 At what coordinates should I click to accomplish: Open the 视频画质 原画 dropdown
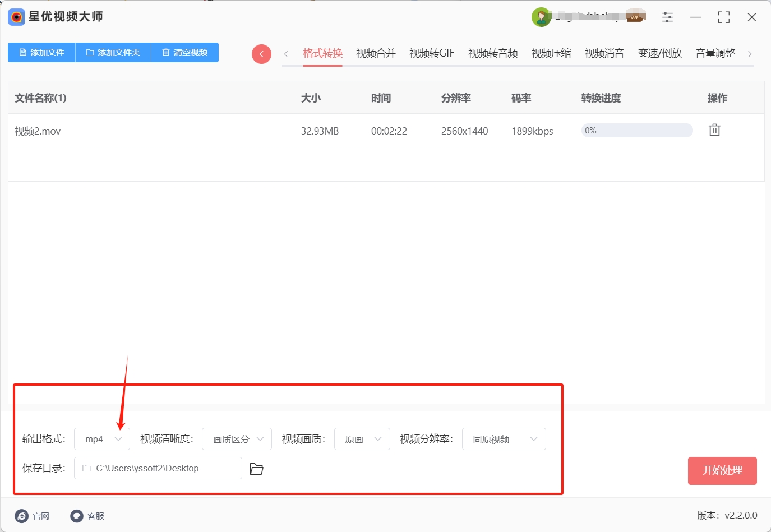[362, 439]
